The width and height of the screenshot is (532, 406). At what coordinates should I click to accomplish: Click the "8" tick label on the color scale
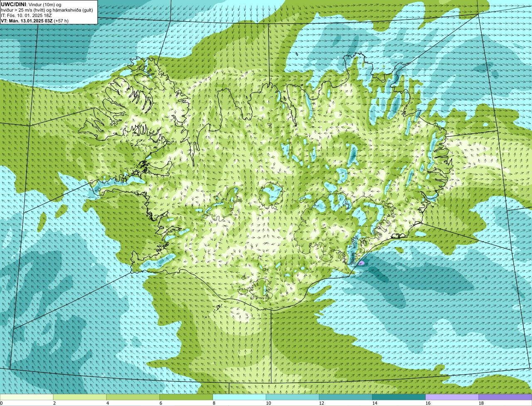[214, 403]
